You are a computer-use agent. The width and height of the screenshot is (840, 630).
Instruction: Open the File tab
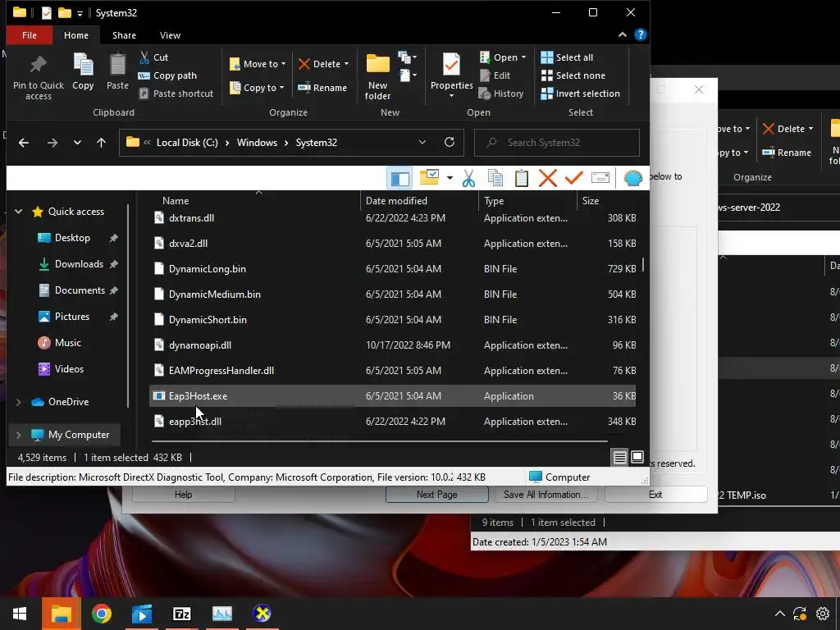tap(30, 35)
